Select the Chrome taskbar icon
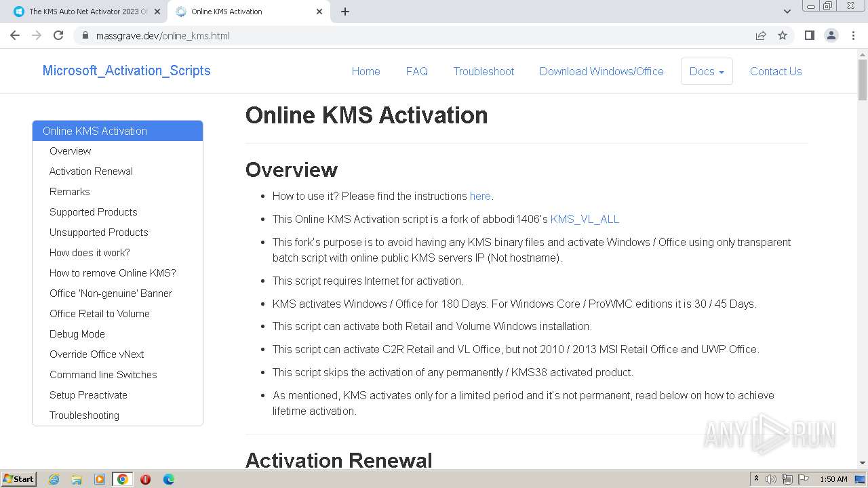This screenshot has width=868, height=488. click(123, 479)
